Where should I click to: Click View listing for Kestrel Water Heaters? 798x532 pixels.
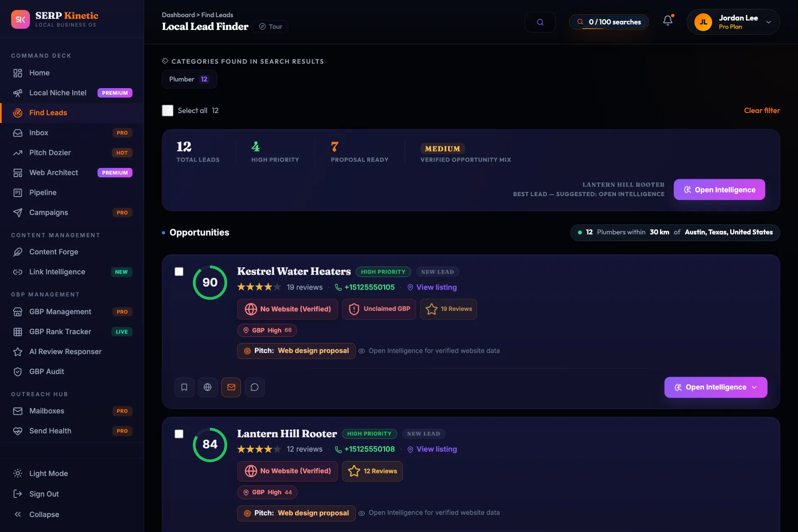(x=432, y=287)
